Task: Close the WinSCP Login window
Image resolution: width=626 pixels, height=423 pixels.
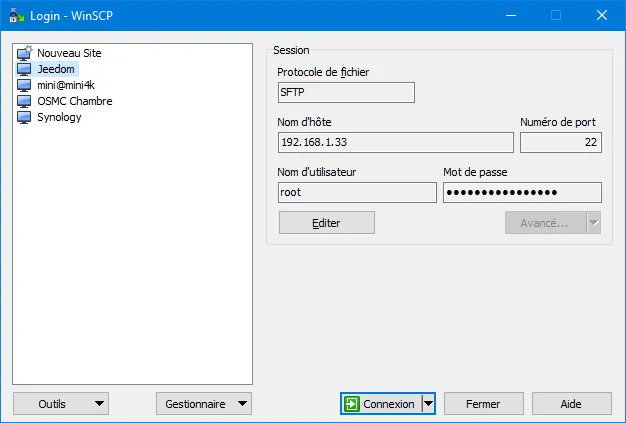Action: pyautogui.click(x=602, y=16)
